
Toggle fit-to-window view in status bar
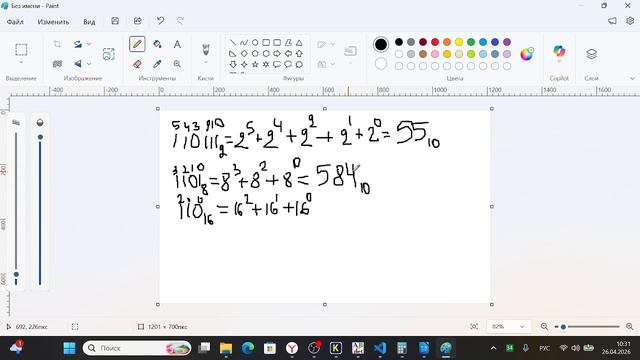click(x=474, y=327)
